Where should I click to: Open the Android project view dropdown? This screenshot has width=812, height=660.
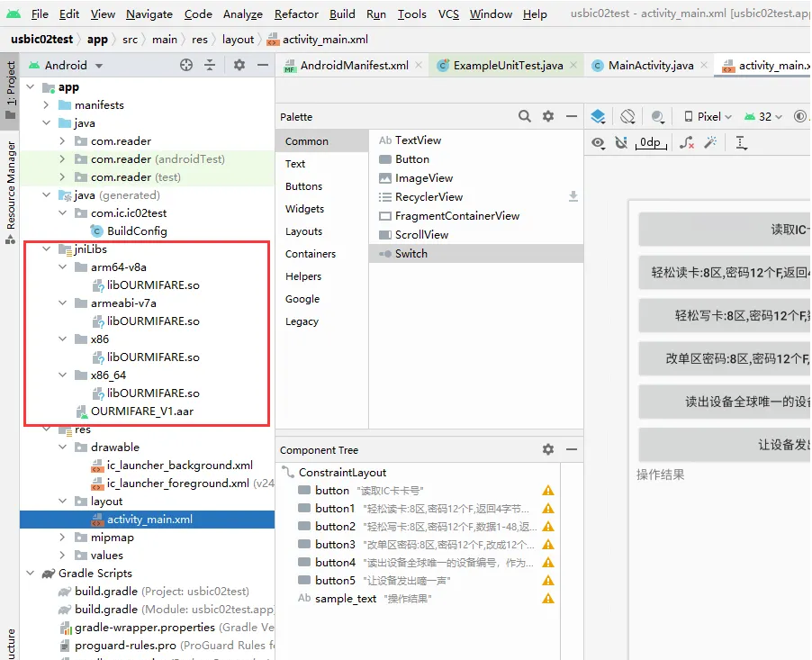(x=66, y=65)
